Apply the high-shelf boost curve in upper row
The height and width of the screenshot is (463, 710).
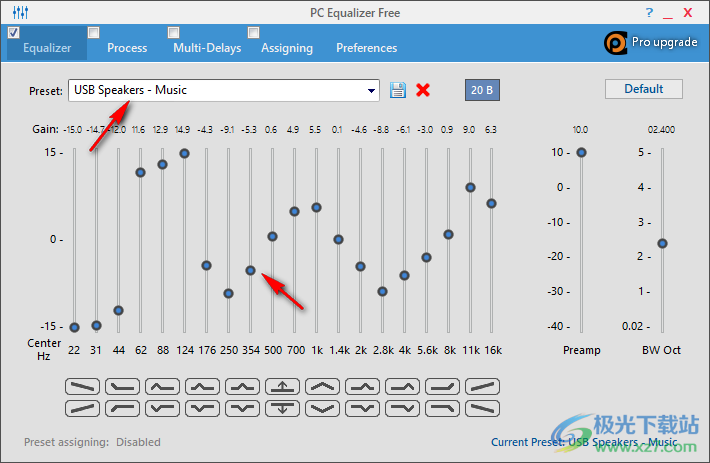click(x=442, y=387)
